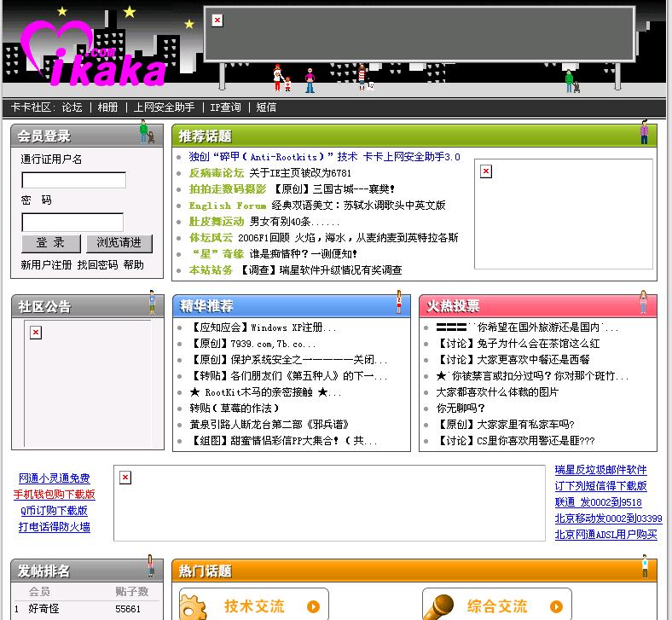Viewport: 672px width, 620px height.
Task: Click the pixel character on 推荐话题 header
Action: 644,132
